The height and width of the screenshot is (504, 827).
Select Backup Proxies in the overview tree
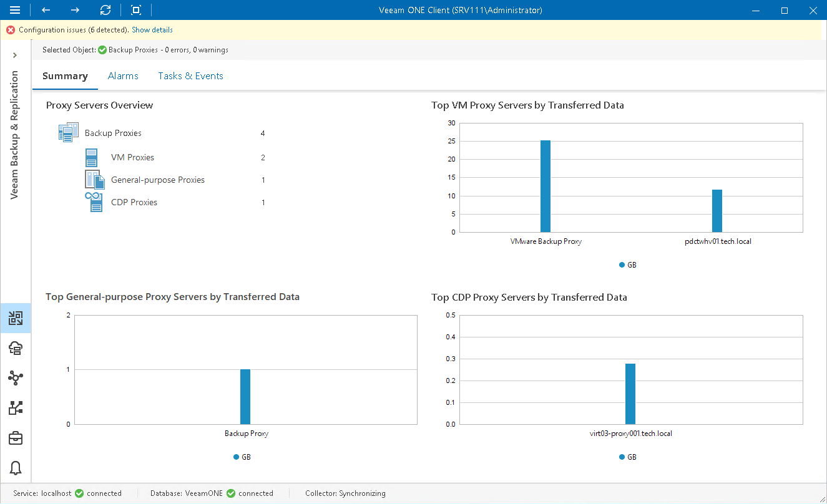[113, 133]
